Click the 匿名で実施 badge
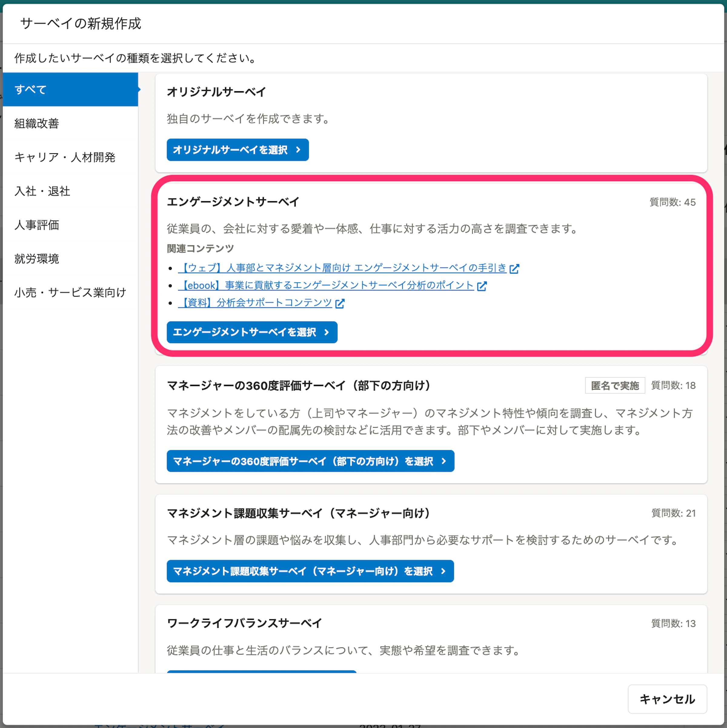The image size is (727, 728). tap(615, 386)
